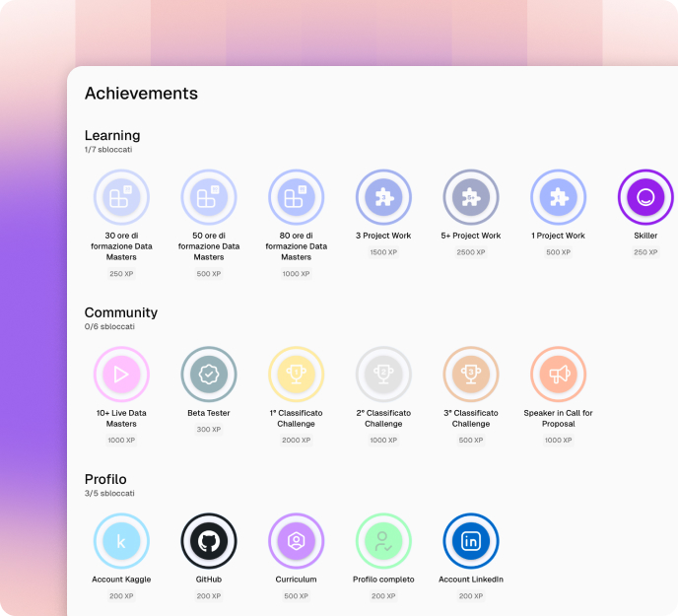678x616 pixels.
Task: Click the '1000 XP' tag under 10+ Live Data Masters
Action: [x=121, y=440]
